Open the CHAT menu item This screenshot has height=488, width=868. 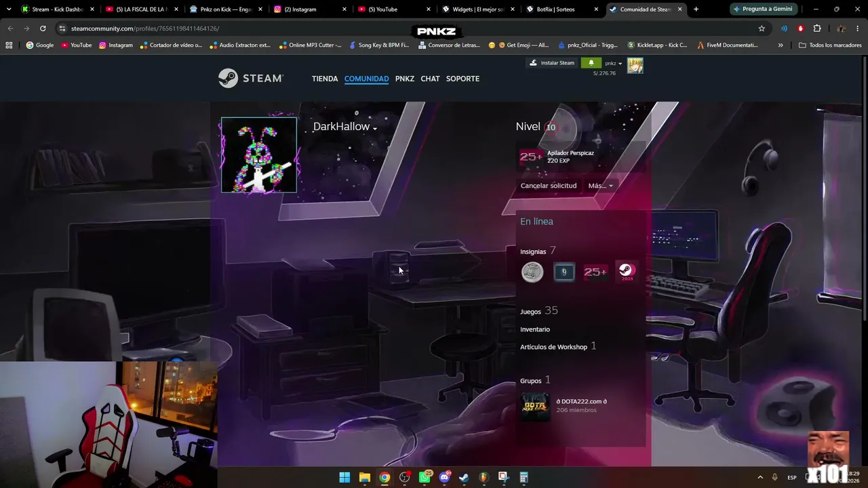(430, 79)
